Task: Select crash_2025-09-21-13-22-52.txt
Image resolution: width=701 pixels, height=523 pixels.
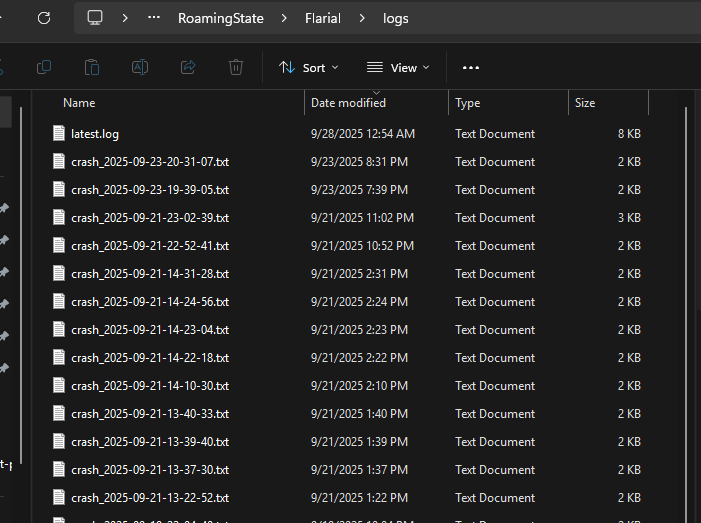Action: (x=150, y=498)
